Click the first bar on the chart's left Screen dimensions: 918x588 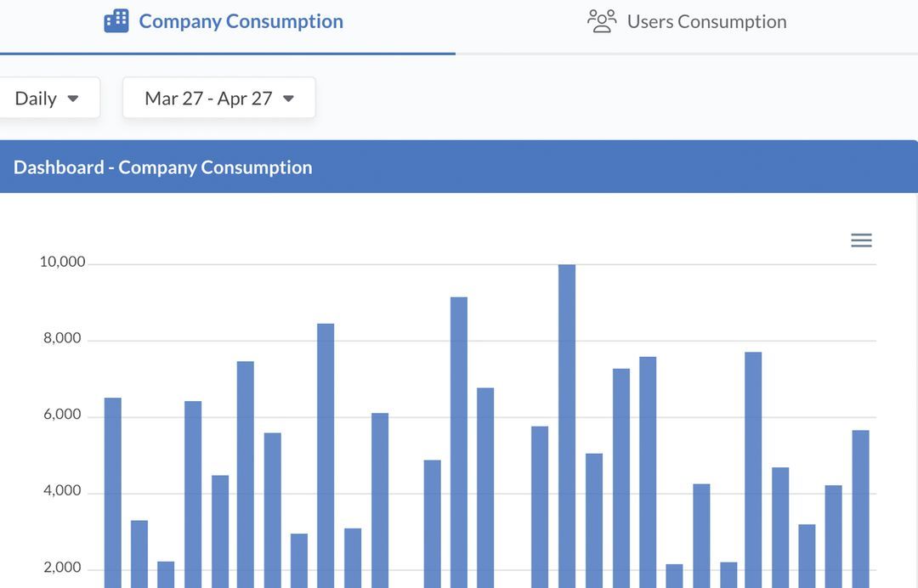113,493
